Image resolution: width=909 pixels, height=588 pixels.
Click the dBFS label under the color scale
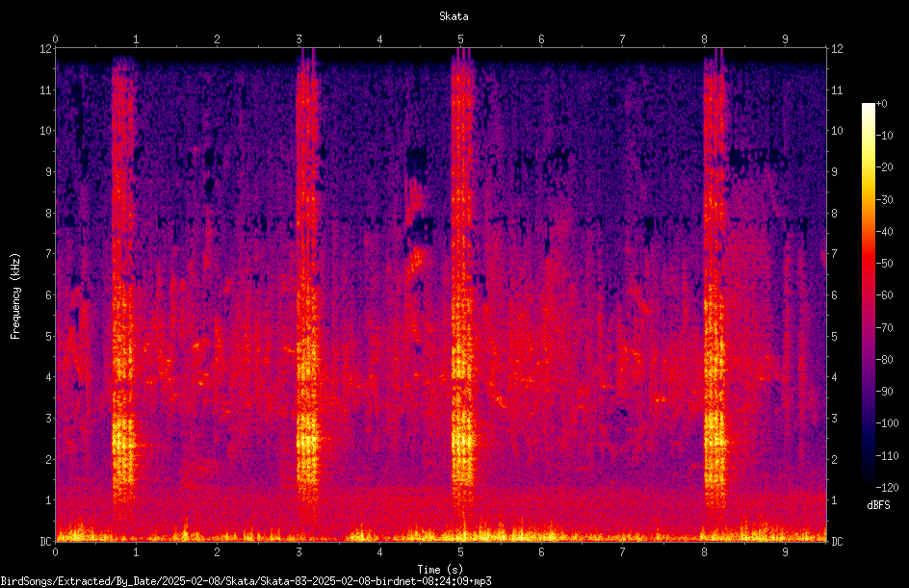(878, 505)
